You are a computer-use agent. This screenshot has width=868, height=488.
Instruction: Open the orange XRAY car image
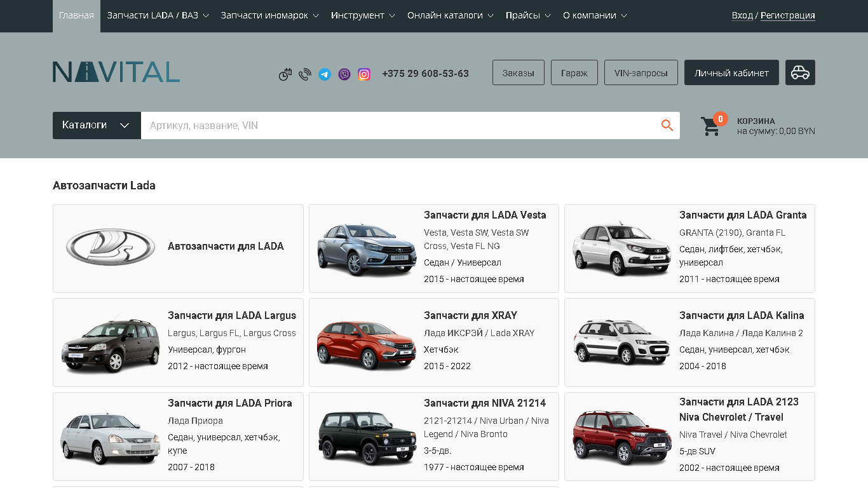(367, 345)
